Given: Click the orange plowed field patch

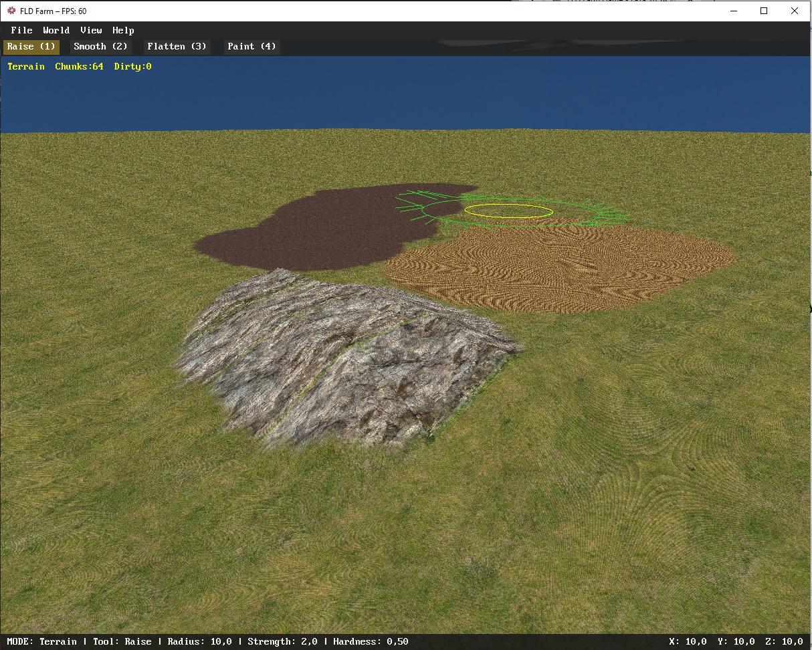Looking at the screenshot, I should pyautogui.click(x=562, y=267).
